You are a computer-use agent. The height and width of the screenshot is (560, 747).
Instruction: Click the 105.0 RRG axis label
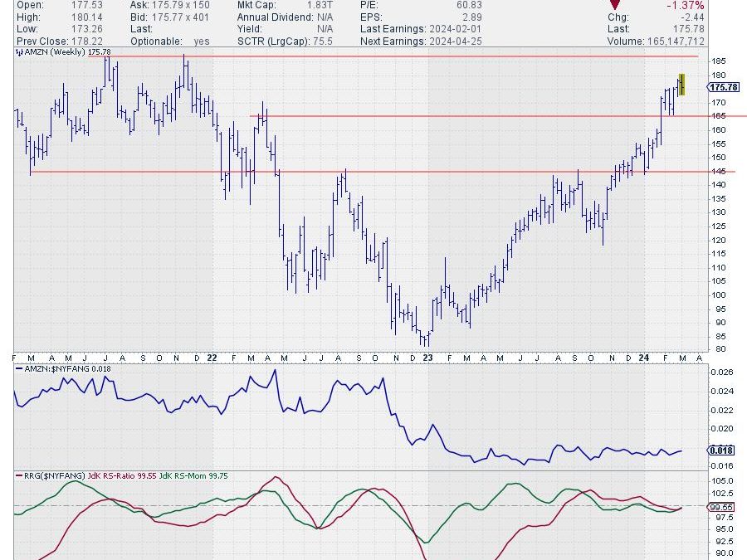click(x=722, y=481)
